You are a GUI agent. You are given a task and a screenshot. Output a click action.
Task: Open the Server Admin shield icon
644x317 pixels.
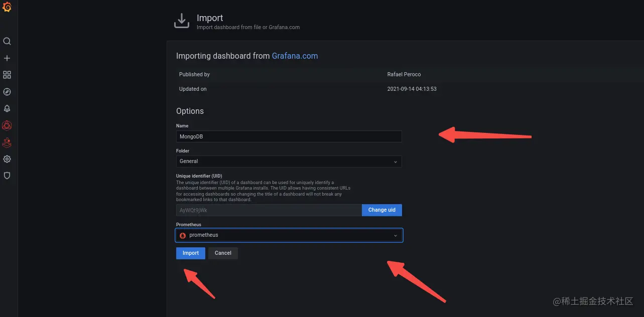7,176
